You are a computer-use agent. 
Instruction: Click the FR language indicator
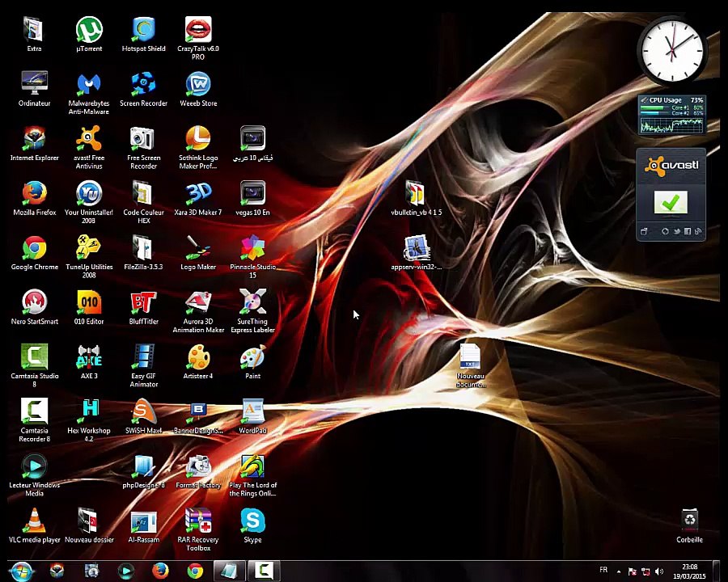click(603, 569)
